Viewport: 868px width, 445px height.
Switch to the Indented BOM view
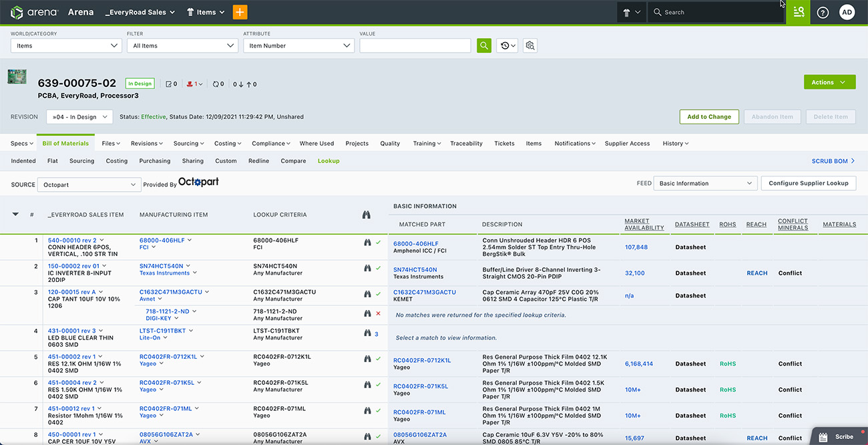[23, 161]
